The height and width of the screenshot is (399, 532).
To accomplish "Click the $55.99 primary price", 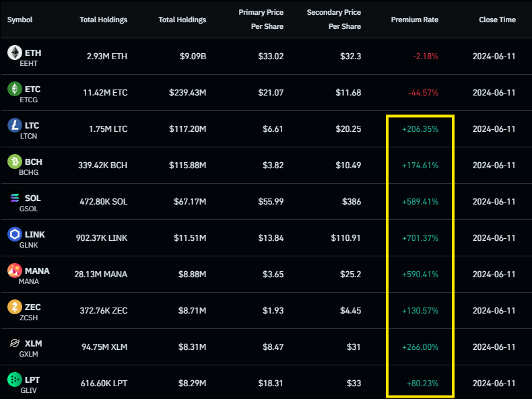I will pos(271,201).
